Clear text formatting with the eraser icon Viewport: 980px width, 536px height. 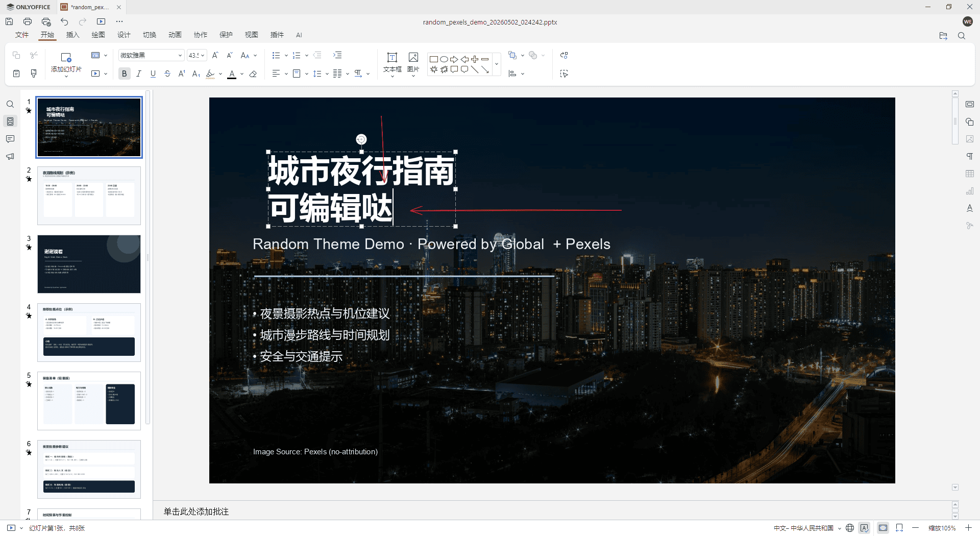click(253, 74)
